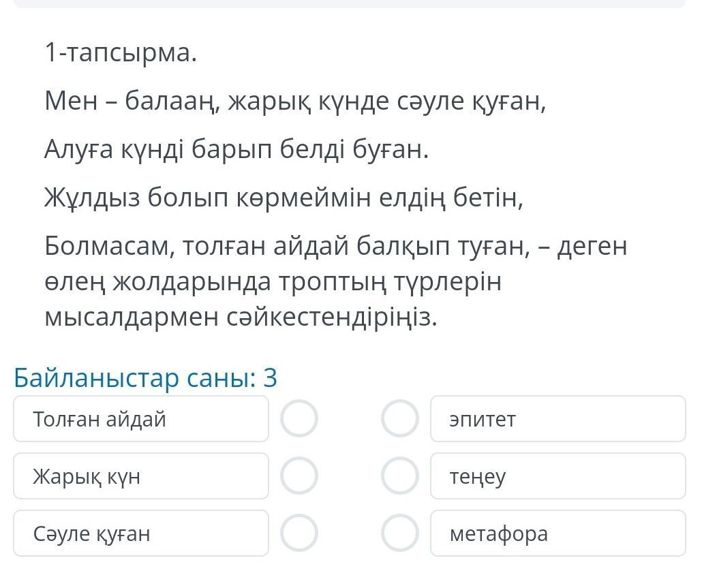
Task: Pick the метафора answer box
Action: pos(558,533)
